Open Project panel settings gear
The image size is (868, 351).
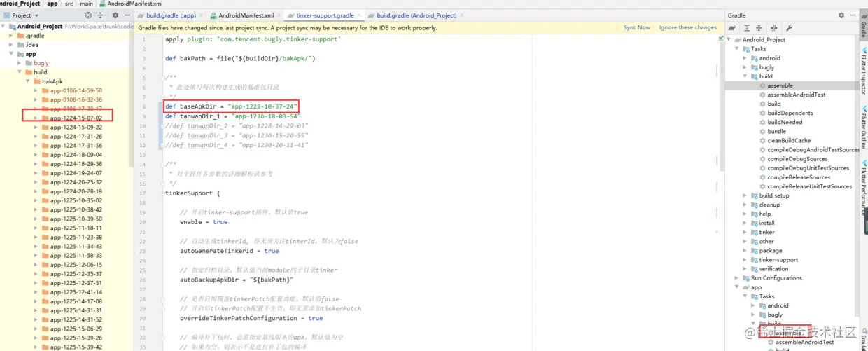tap(115, 15)
